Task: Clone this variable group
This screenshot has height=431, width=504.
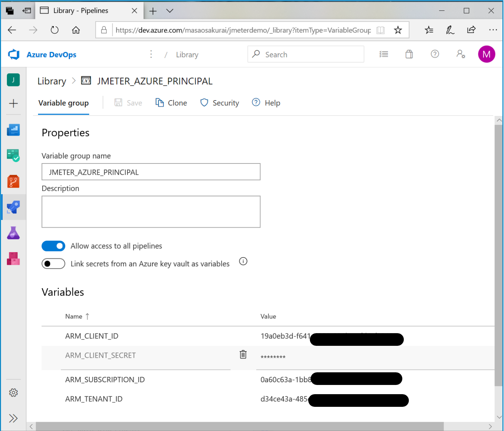Action: [x=171, y=103]
